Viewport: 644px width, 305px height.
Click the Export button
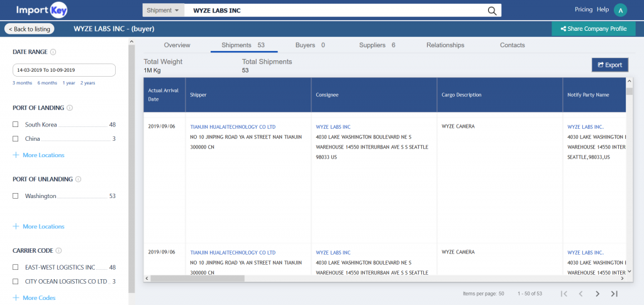[610, 65]
